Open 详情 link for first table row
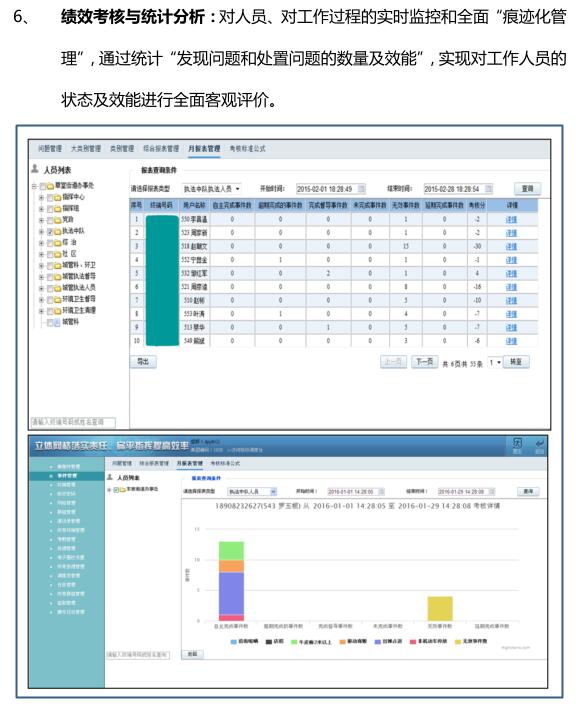The height and width of the screenshot is (705, 577). click(511, 219)
